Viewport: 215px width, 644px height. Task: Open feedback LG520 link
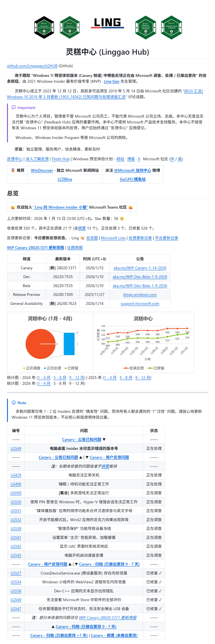[x=16, y=502]
